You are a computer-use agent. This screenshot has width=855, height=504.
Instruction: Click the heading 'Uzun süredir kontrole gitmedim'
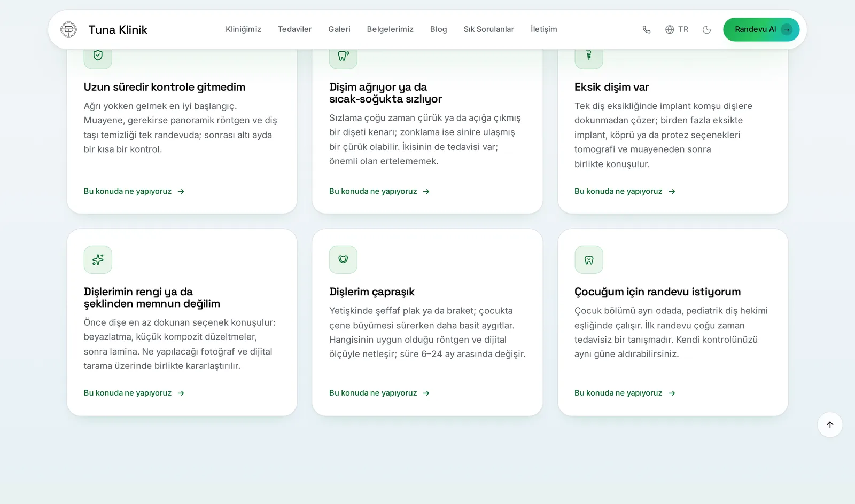click(165, 87)
